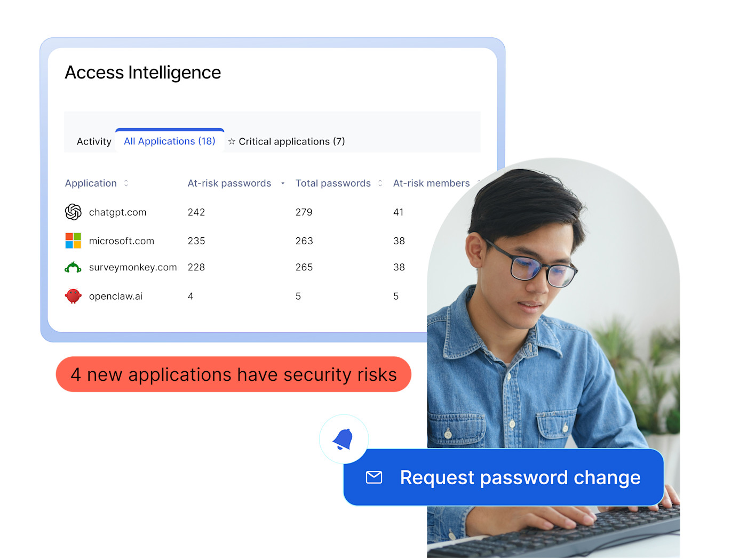
Task: Select the All Applications (18) tab
Action: pos(170,141)
